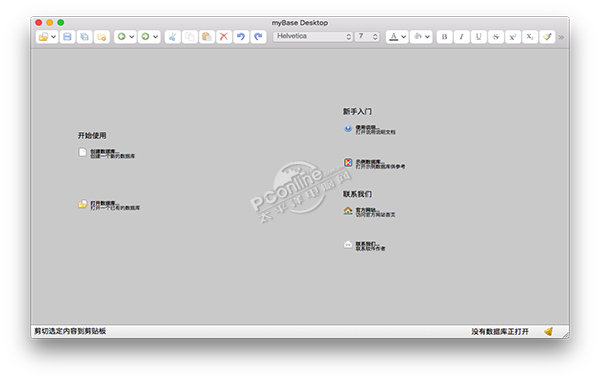Expand the text color dropdown arrow

403,37
